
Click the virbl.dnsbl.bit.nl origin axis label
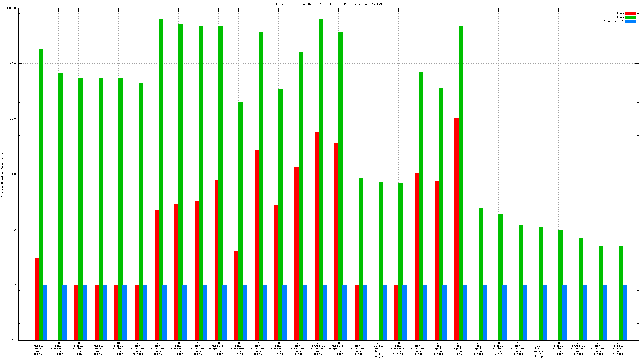(x=378, y=350)
